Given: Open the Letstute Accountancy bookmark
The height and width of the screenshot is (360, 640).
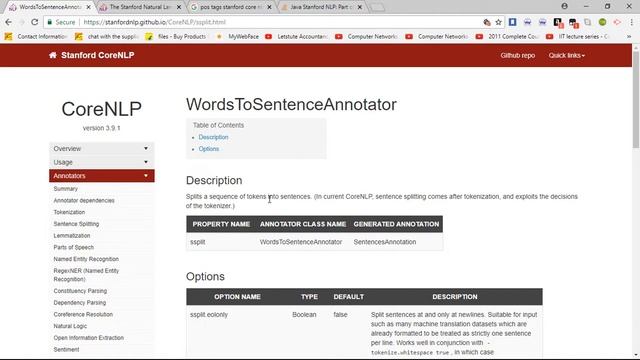Looking at the screenshot, I should (x=297, y=36).
